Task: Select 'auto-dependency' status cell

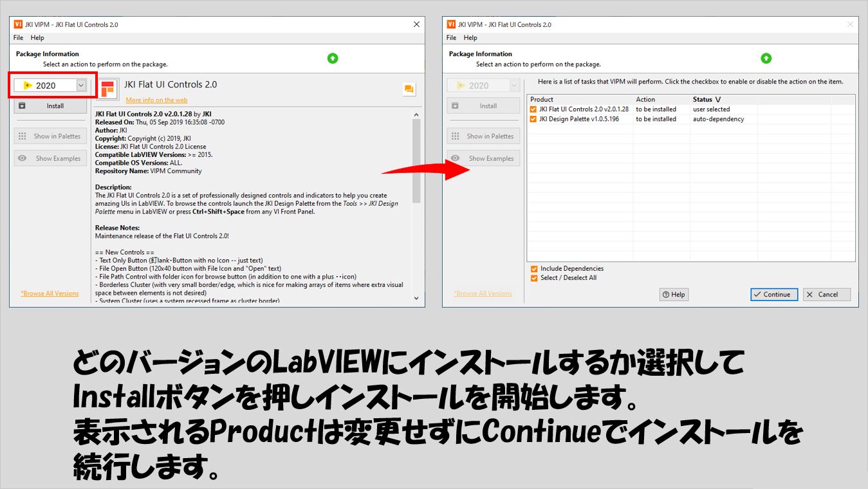Action: tap(718, 119)
